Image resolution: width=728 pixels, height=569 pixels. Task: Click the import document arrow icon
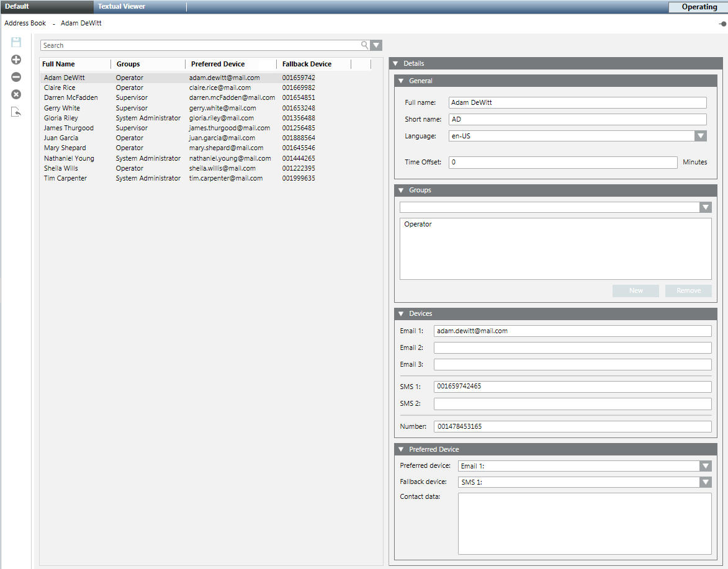click(x=16, y=112)
